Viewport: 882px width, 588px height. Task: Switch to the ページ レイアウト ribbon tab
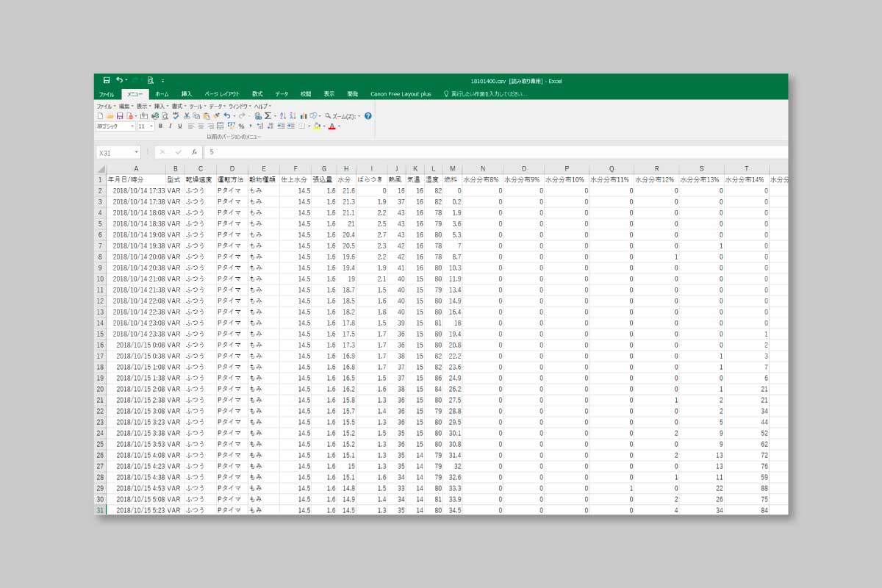(x=222, y=94)
